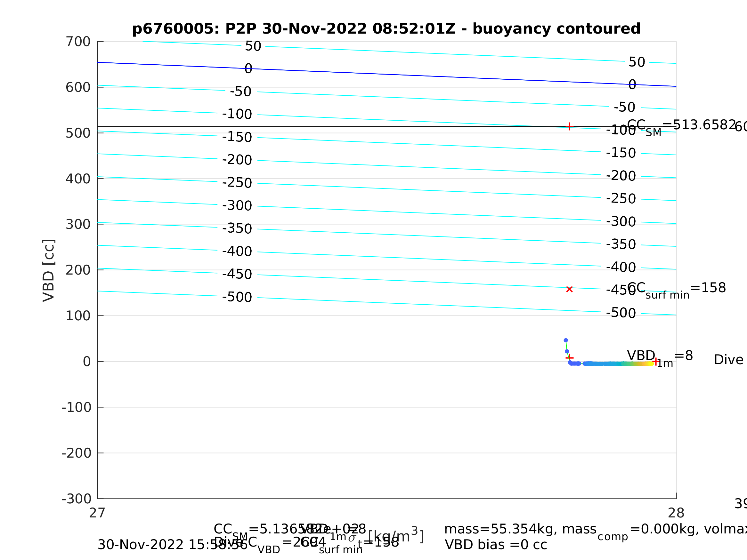The width and height of the screenshot is (747, 560).
Task: Click y-axis tick label 400
Action: pyautogui.click(x=78, y=179)
